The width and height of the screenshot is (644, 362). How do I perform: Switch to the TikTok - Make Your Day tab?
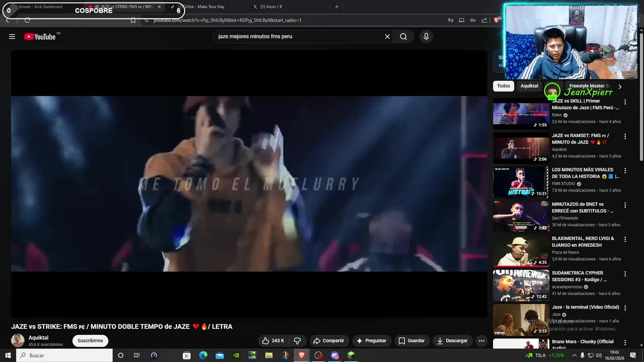point(203,7)
